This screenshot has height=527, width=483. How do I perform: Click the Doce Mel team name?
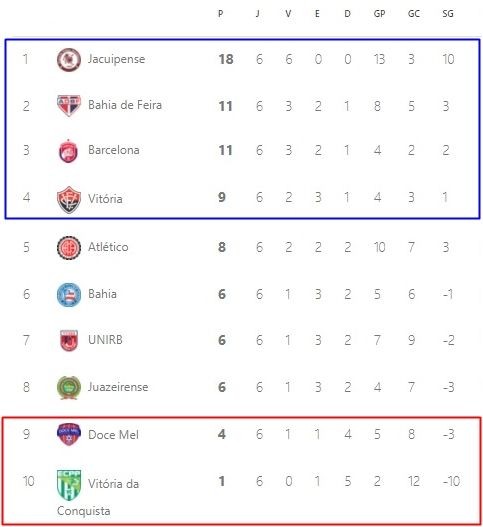point(113,435)
